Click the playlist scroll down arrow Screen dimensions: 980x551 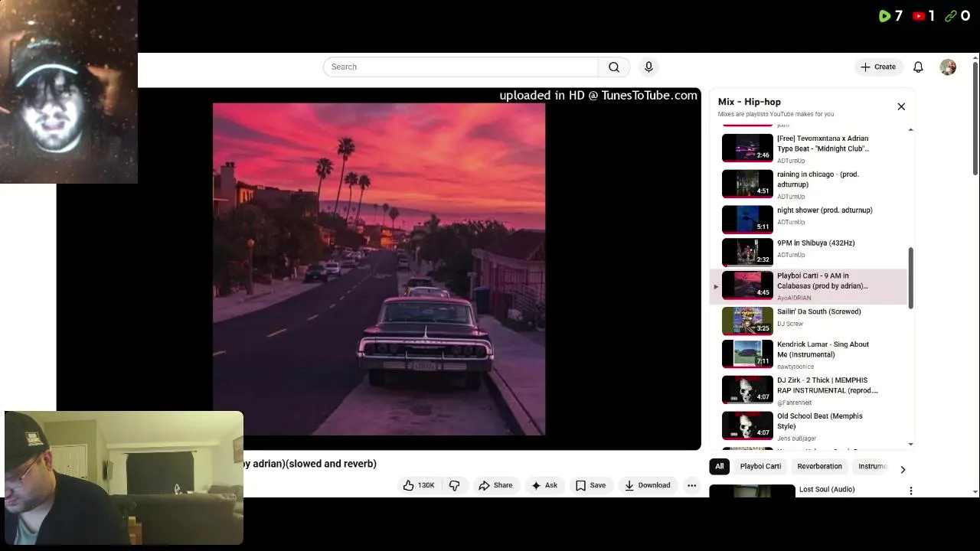tap(910, 444)
